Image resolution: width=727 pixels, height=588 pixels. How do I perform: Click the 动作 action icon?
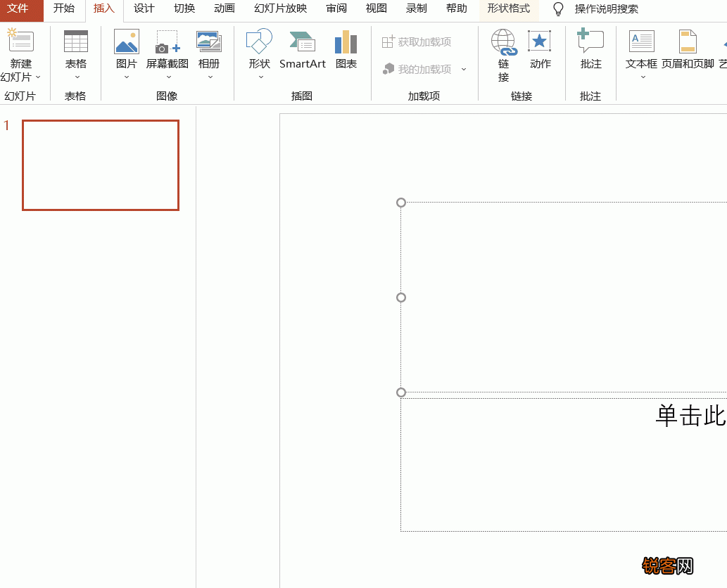(539, 41)
